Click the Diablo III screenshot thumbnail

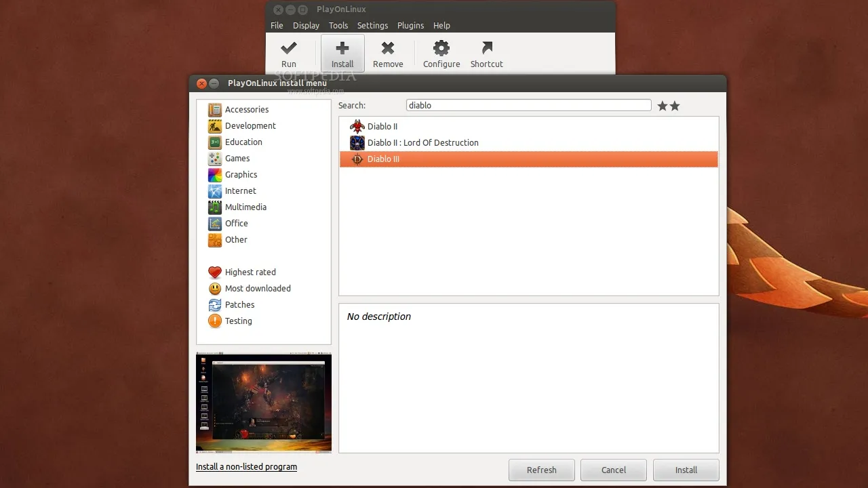(x=264, y=403)
